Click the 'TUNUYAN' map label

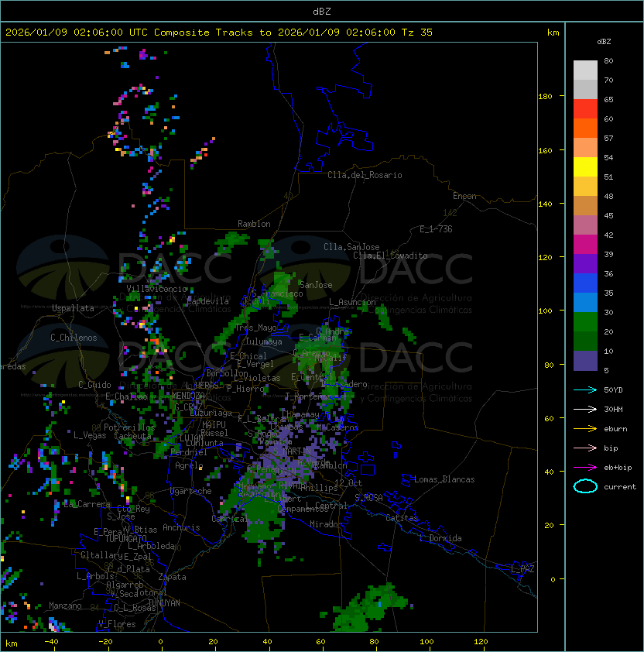[164, 602]
